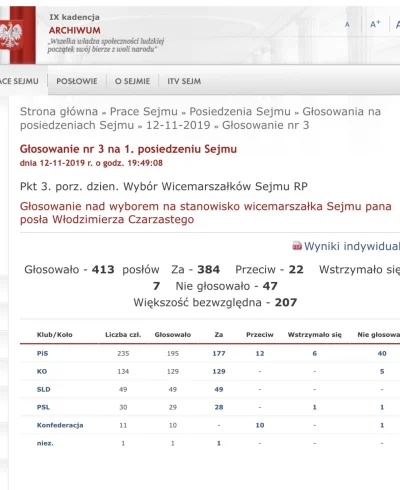Viewport: 400px width, 490px height.
Task: Click KO Za votes value 129
Action: tap(219, 371)
